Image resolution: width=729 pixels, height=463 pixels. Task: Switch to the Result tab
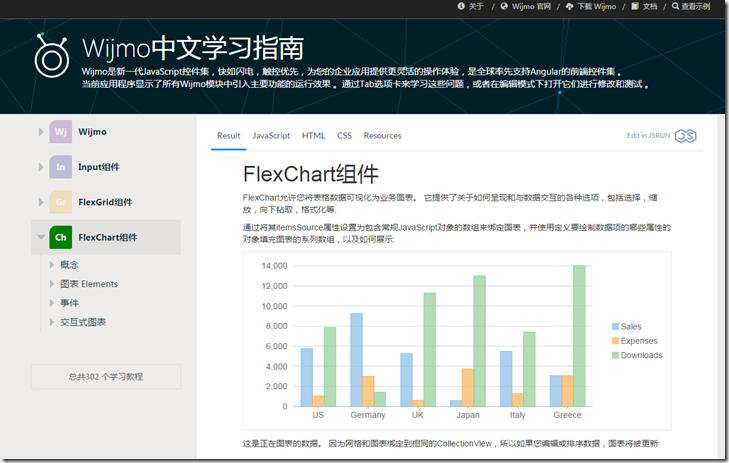[229, 136]
